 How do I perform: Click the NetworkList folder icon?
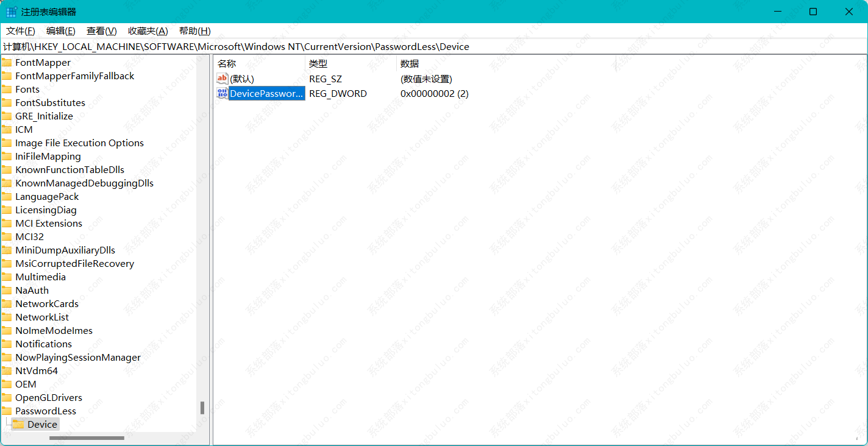(7, 317)
